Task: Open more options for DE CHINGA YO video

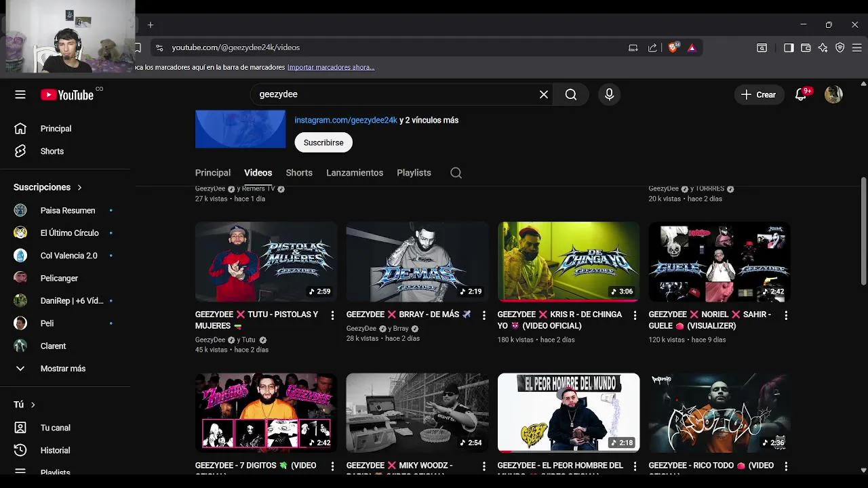Action: pyautogui.click(x=635, y=315)
